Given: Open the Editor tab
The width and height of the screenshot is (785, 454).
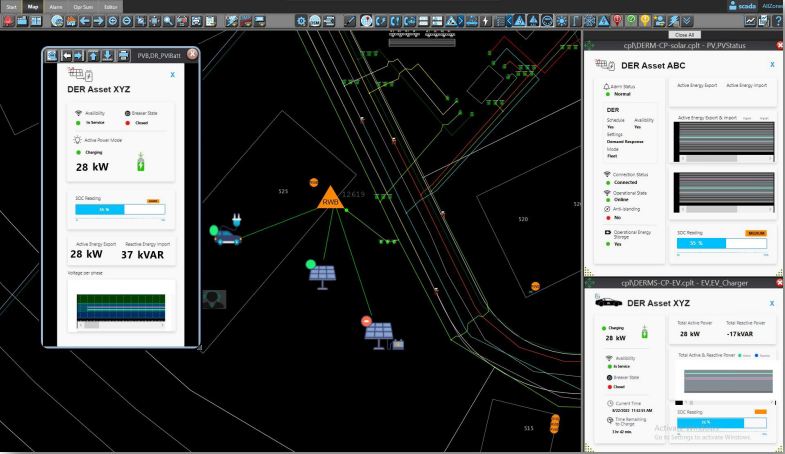Looking at the screenshot, I should pos(112,6).
